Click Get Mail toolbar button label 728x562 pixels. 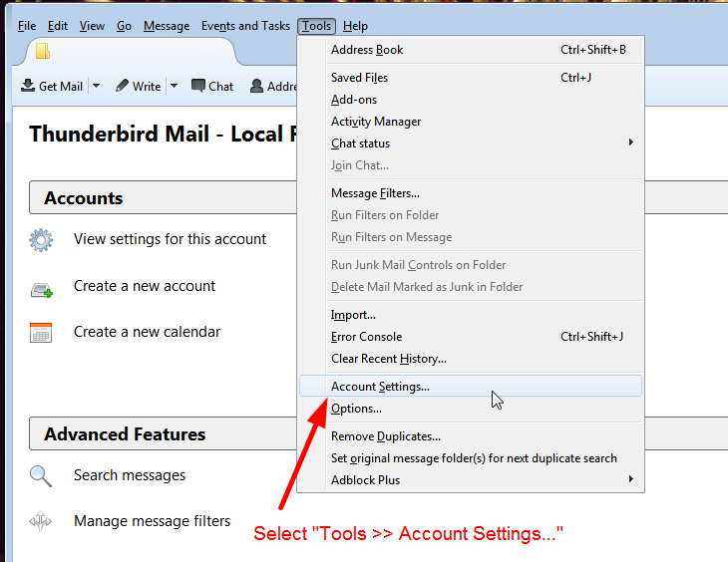coord(61,87)
